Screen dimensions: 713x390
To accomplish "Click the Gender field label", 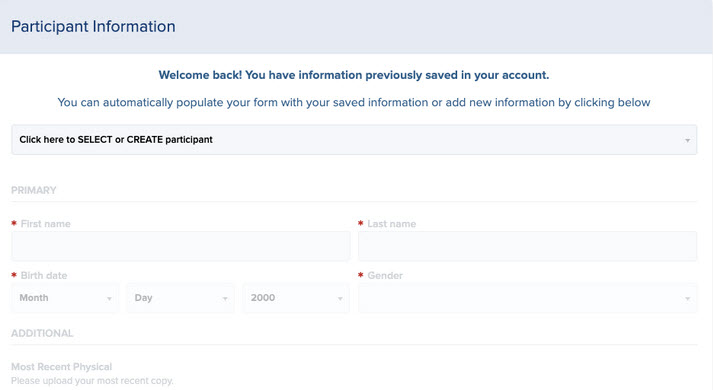I will [x=385, y=275].
